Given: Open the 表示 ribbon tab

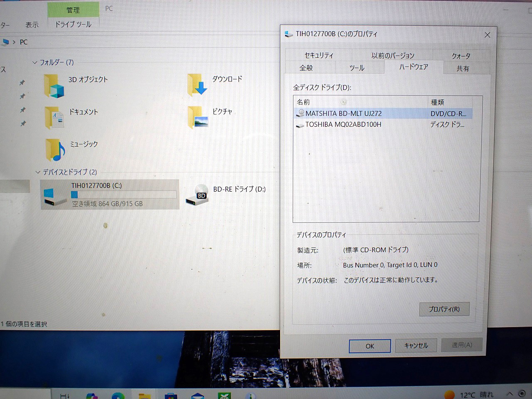Looking at the screenshot, I should pyautogui.click(x=32, y=25).
